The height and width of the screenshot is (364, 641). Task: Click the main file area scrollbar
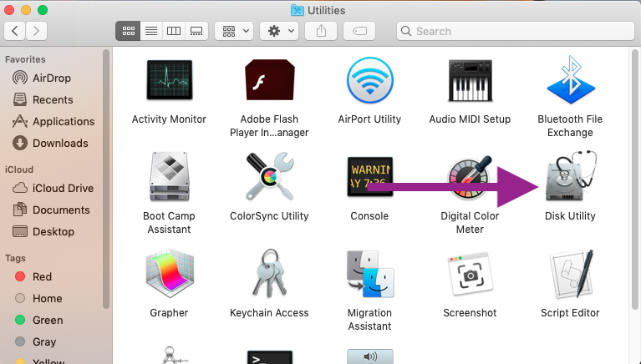(635, 179)
